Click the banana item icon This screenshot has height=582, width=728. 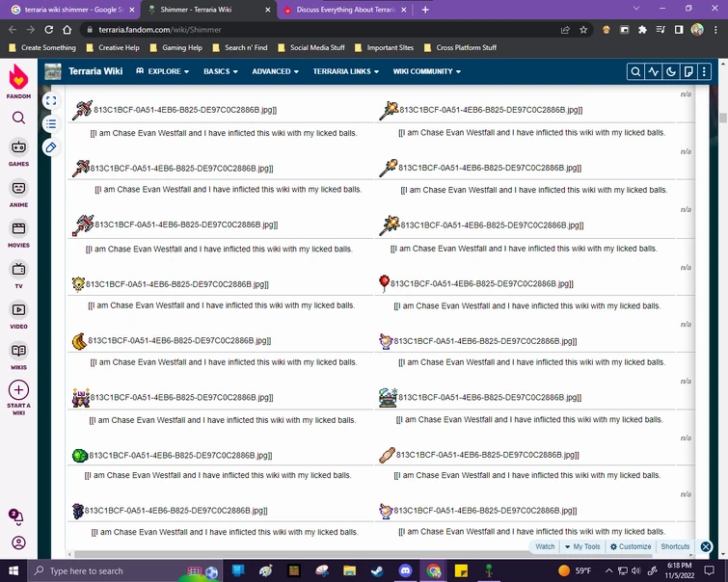[79, 341]
